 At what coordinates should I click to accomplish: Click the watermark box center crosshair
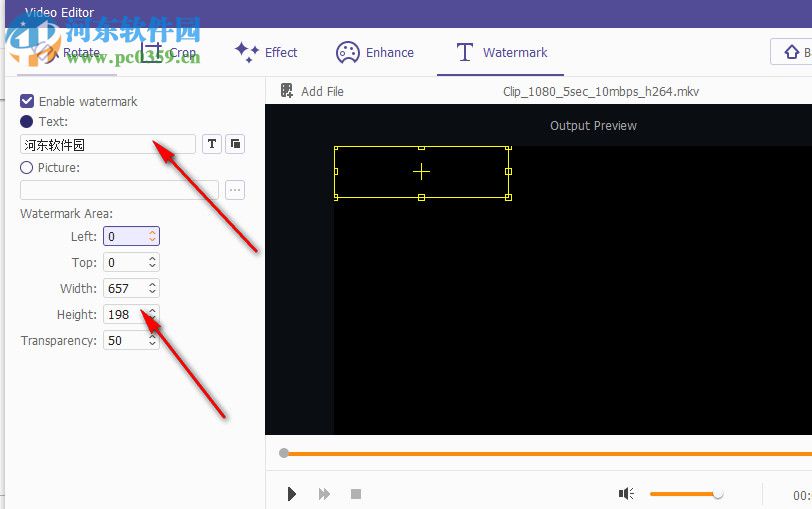[422, 171]
